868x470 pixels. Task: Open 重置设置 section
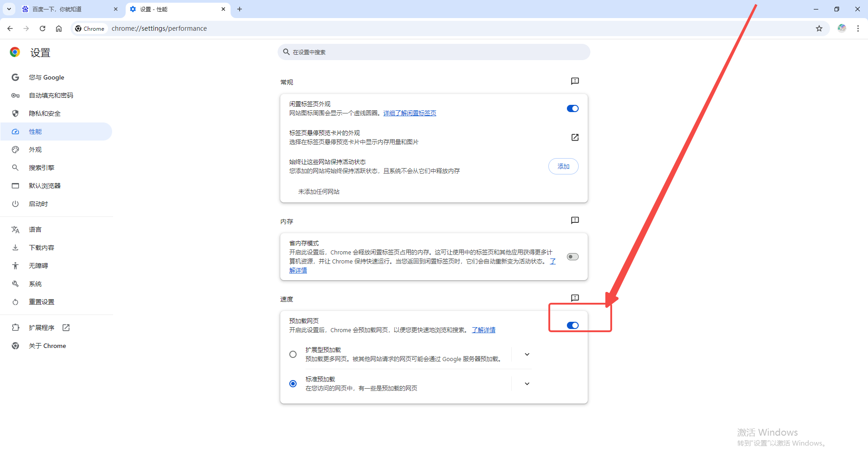pyautogui.click(x=57, y=302)
